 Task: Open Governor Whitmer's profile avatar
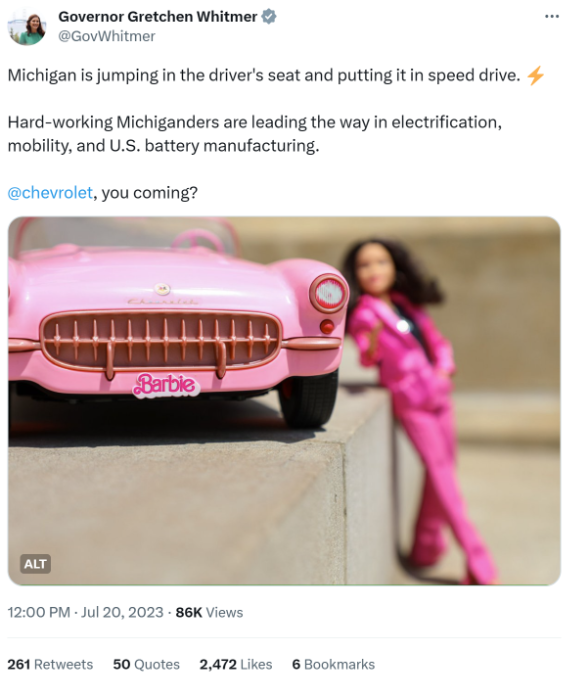click(x=27, y=27)
